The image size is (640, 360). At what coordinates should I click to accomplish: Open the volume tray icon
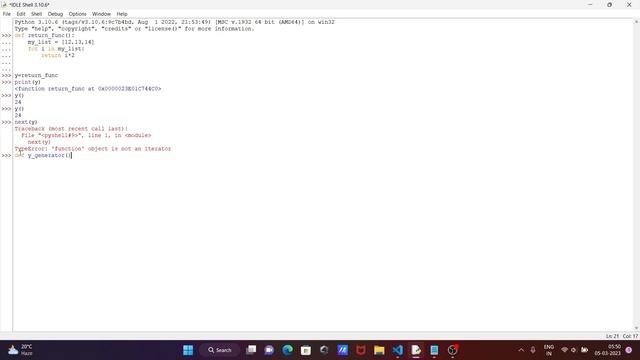click(x=574, y=350)
